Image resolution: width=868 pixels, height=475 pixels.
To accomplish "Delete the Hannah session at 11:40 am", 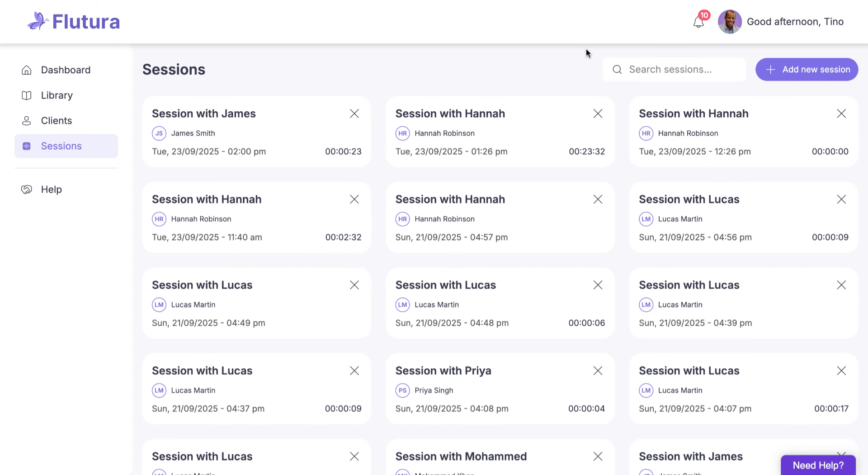I will [x=354, y=199].
